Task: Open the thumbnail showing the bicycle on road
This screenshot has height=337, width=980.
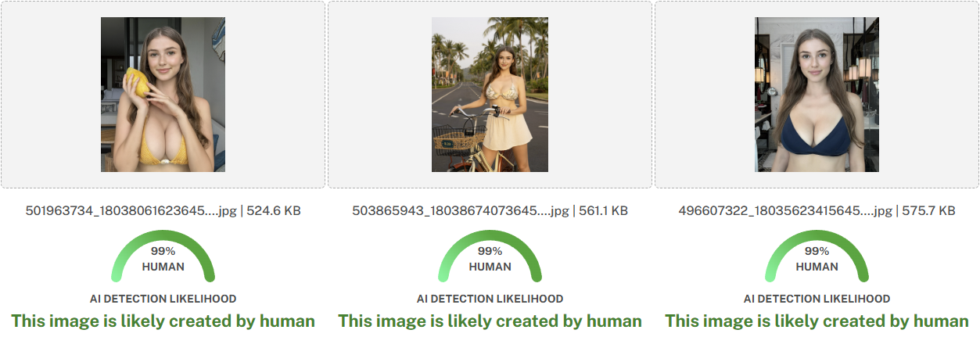Action: click(x=490, y=95)
